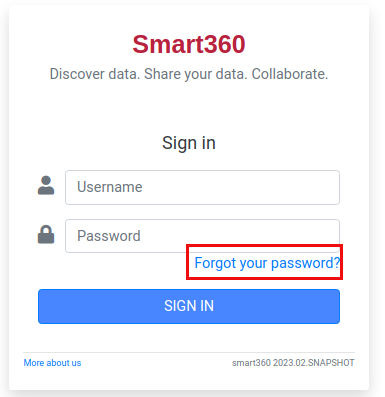The width and height of the screenshot is (385, 397).
Task: Click the word Collaborate in the tagline
Action: pyautogui.click(x=290, y=74)
